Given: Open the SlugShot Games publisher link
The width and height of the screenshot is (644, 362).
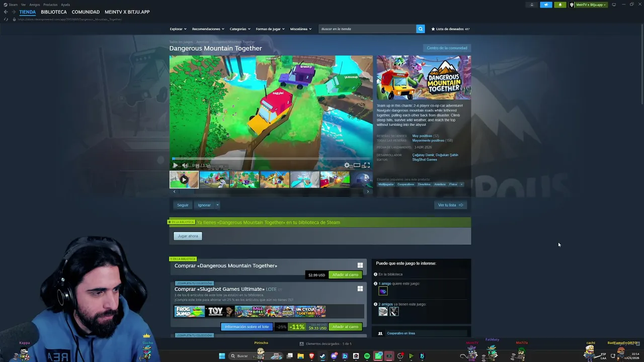Looking at the screenshot, I should click(x=425, y=159).
